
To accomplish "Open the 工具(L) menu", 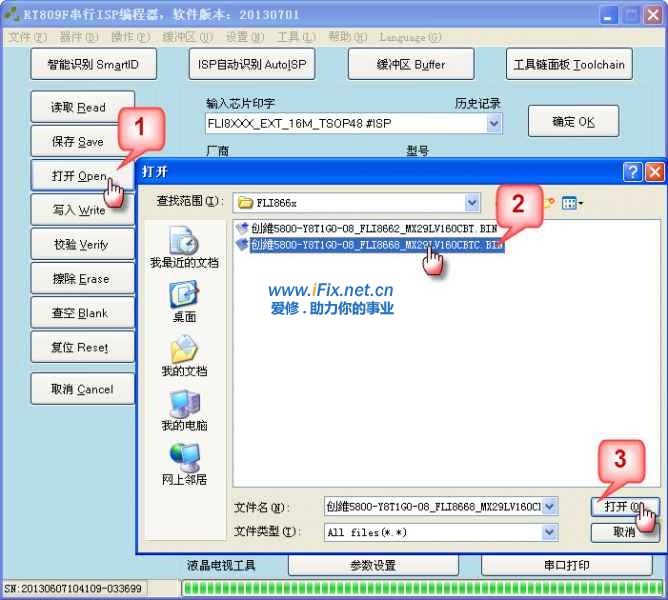I will click(296, 37).
